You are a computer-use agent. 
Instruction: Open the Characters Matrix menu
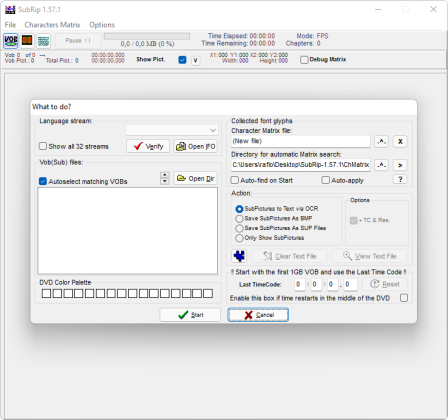tap(52, 25)
